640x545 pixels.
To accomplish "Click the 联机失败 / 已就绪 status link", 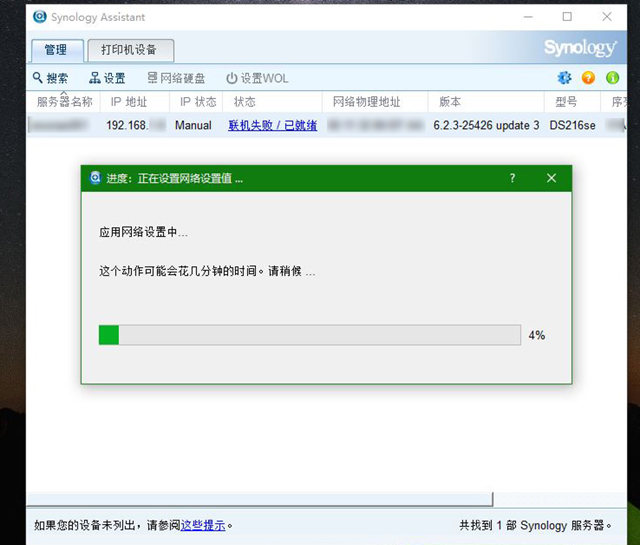I will pyautogui.click(x=273, y=125).
